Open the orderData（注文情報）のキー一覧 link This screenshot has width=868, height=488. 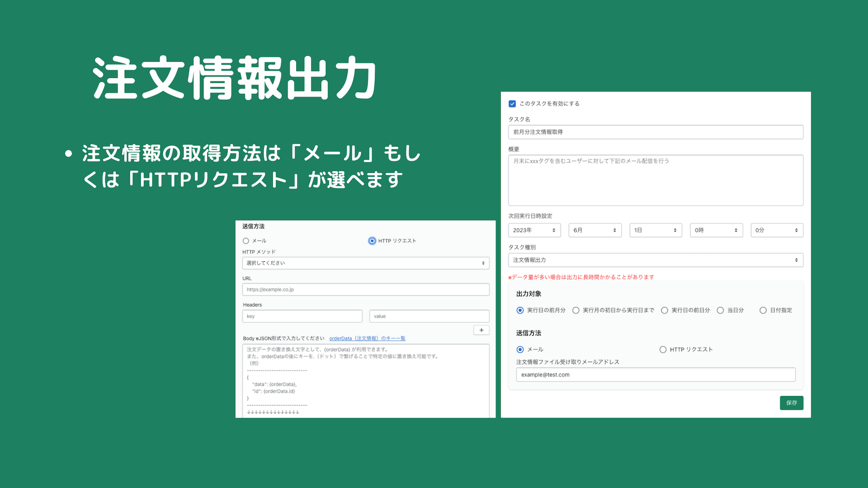367,338
